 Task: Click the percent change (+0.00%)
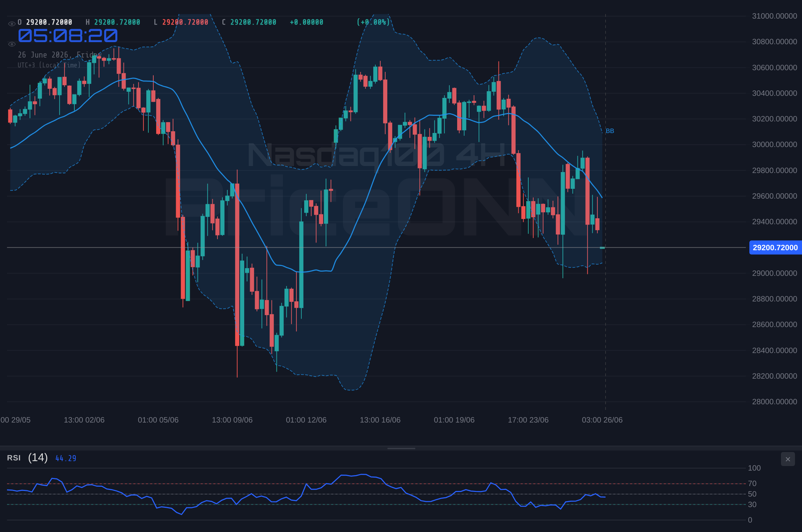coord(373,22)
